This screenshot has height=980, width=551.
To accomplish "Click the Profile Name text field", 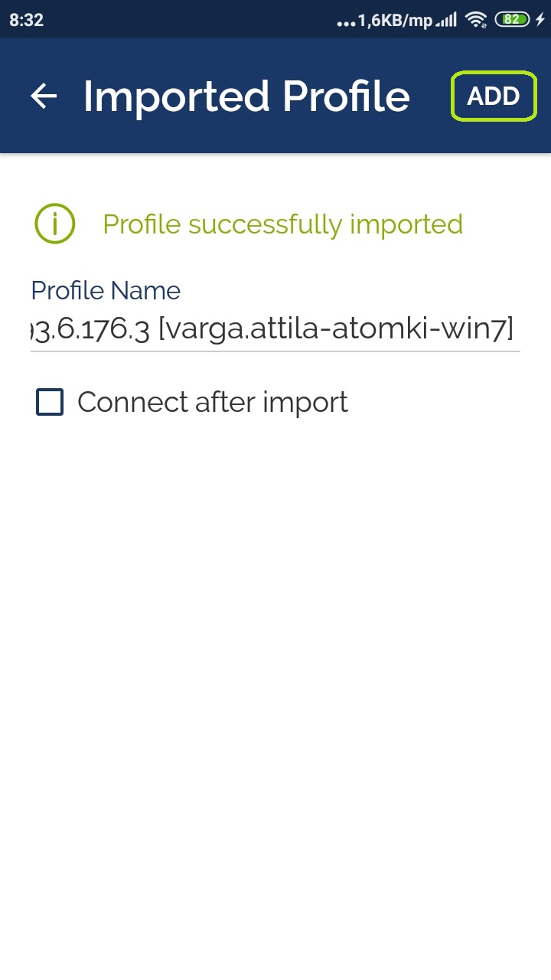I will point(275,330).
